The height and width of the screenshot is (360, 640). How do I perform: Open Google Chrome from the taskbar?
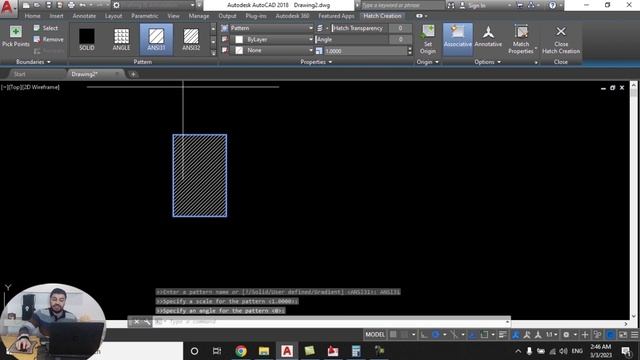click(x=241, y=351)
